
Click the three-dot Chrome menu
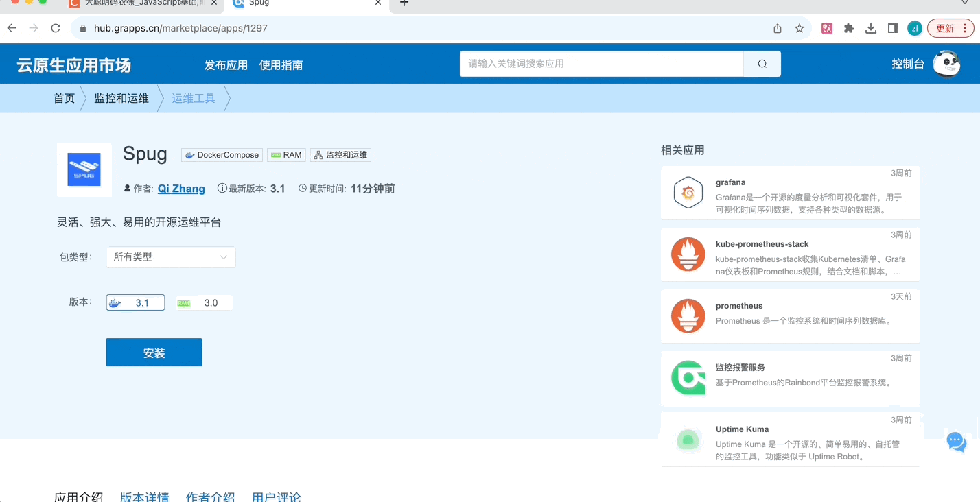(966, 28)
